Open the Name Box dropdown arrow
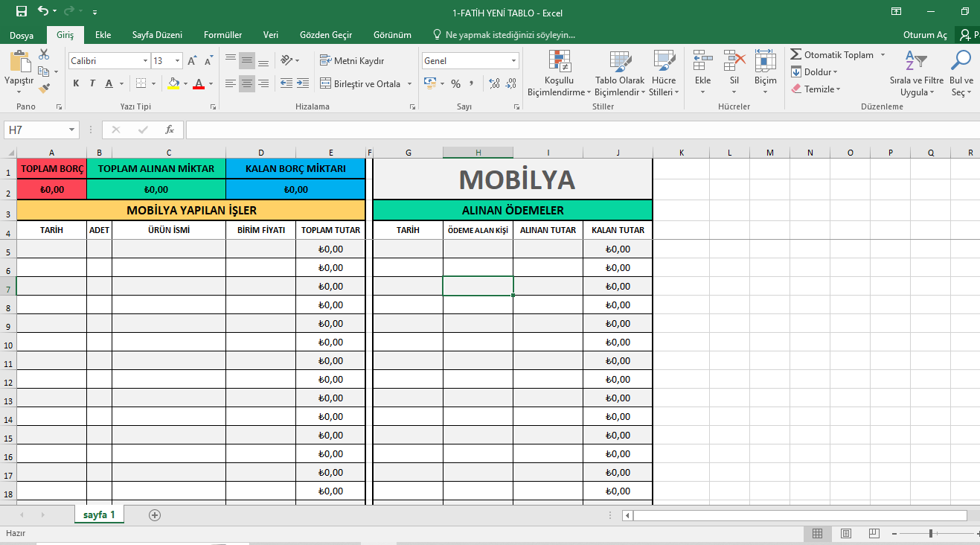Viewport: 980px width, 545px height. pyautogui.click(x=71, y=130)
